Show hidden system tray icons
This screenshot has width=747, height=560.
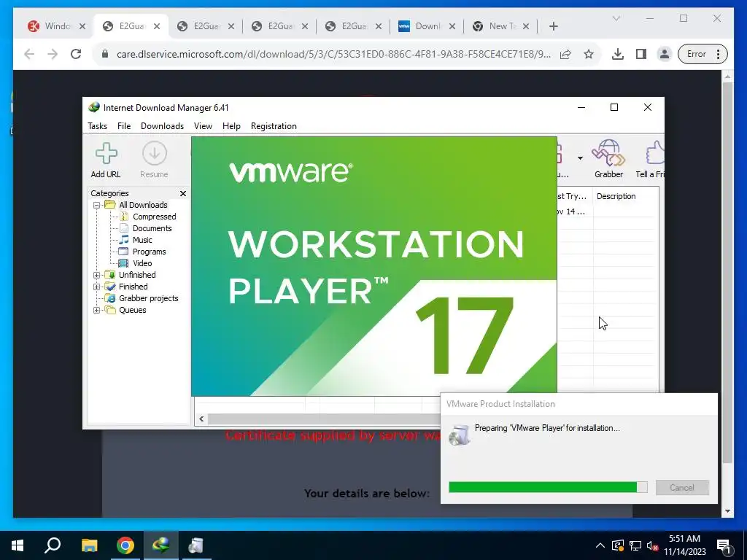click(600, 545)
